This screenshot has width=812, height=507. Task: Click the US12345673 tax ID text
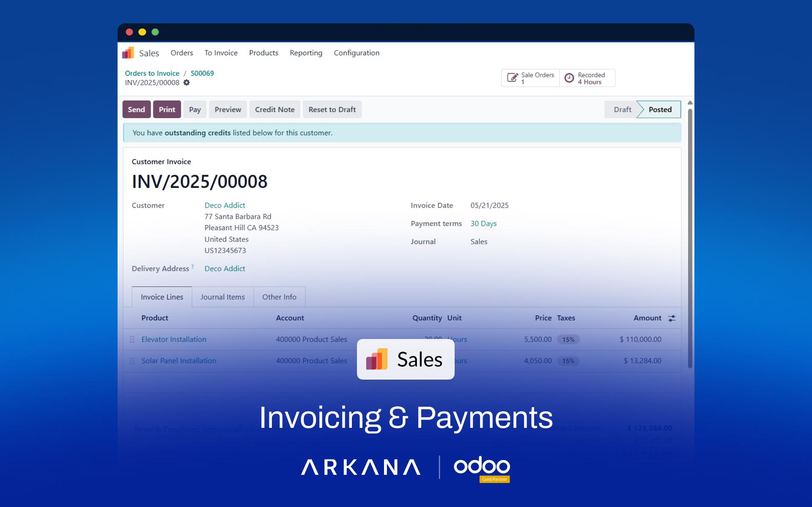[225, 251]
